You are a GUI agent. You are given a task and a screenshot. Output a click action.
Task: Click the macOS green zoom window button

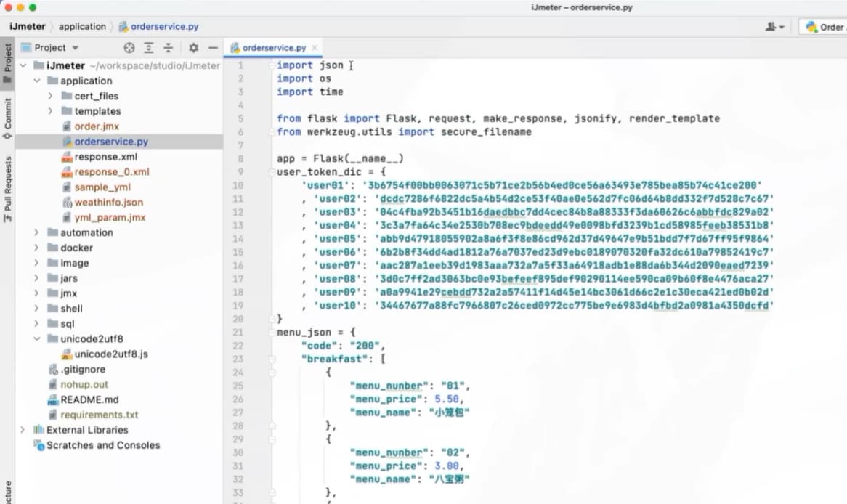click(33, 7)
